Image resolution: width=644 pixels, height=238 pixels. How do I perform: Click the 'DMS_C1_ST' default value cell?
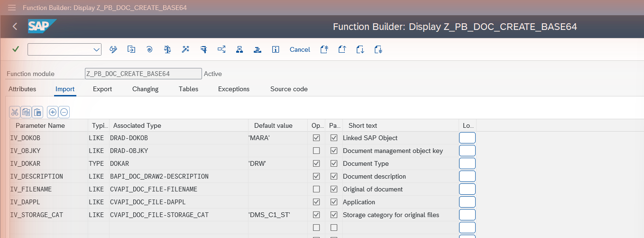(278, 215)
